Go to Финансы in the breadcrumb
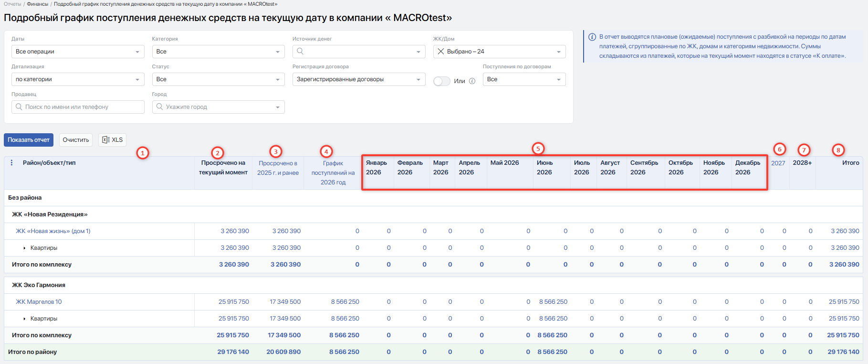The width and height of the screenshot is (868, 364). [38, 4]
